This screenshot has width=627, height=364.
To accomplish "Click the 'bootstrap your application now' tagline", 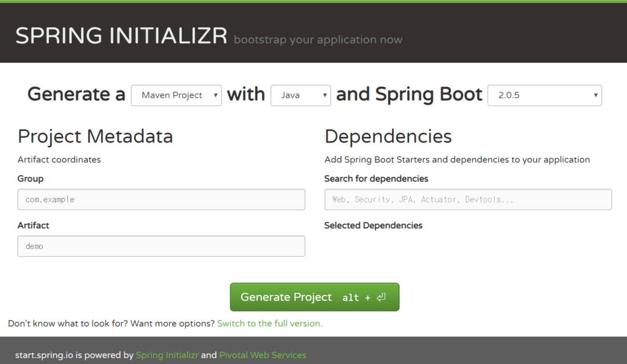I will click(318, 40).
